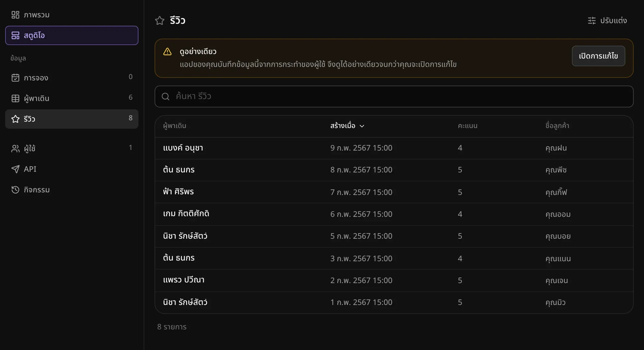Click the ผู้ใช้ users icon
Screen dimensions: 644x350
(x=15, y=149)
